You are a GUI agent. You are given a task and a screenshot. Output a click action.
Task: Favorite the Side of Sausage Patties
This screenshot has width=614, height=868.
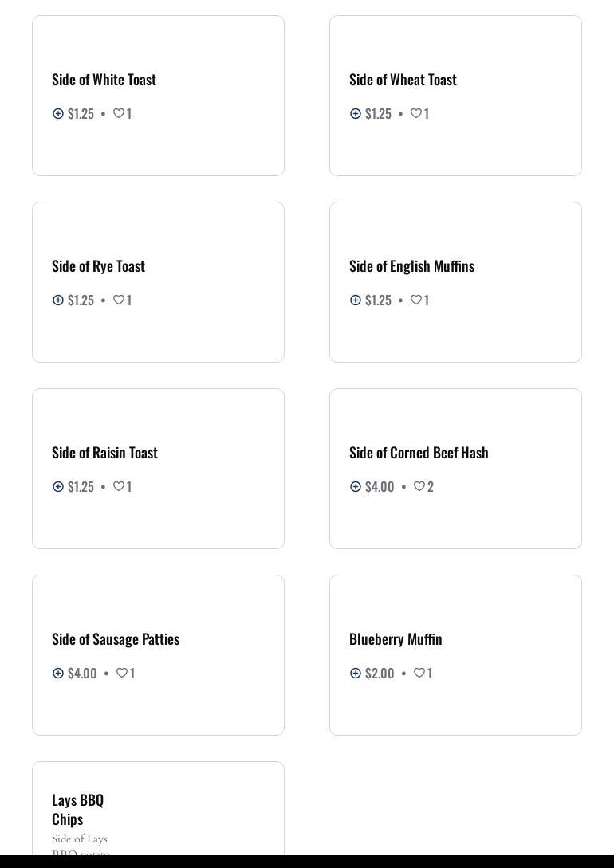tap(122, 674)
